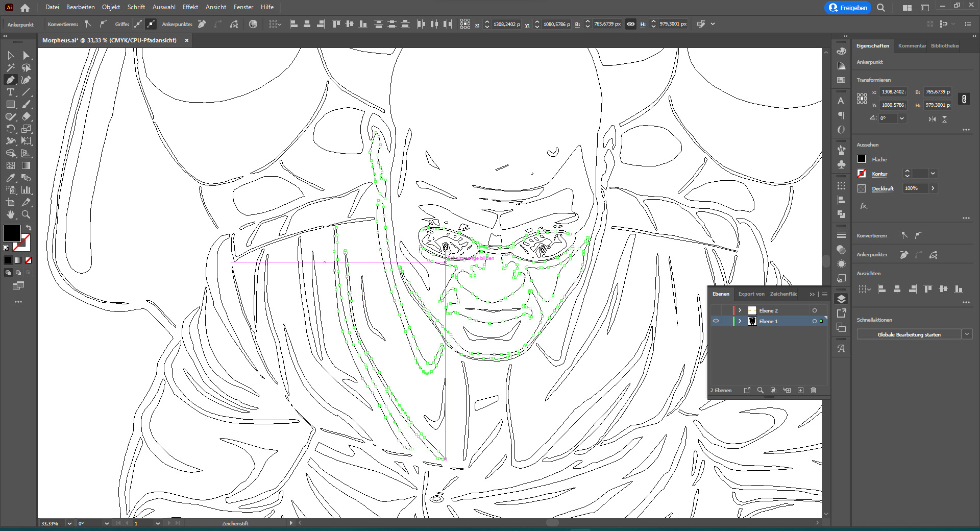The image size is (980, 531).
Task: Select the Shape Builder tool
Action: [11, 153]
